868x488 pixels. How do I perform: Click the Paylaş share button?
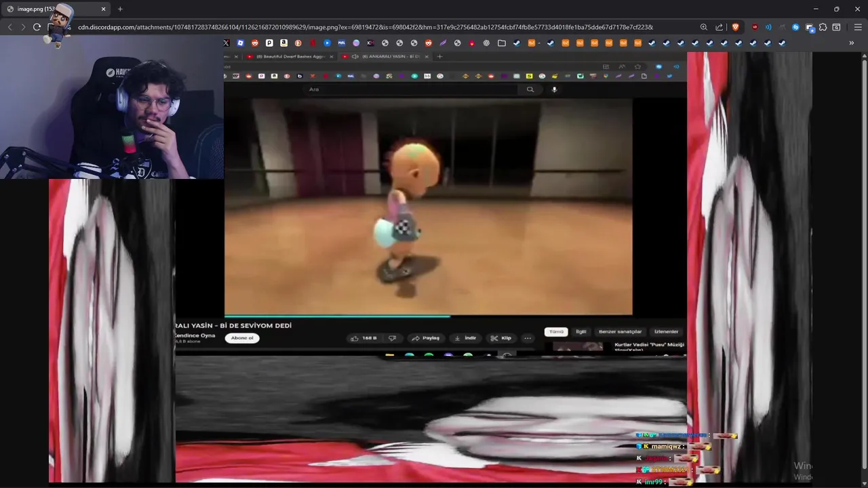(425, 338)
